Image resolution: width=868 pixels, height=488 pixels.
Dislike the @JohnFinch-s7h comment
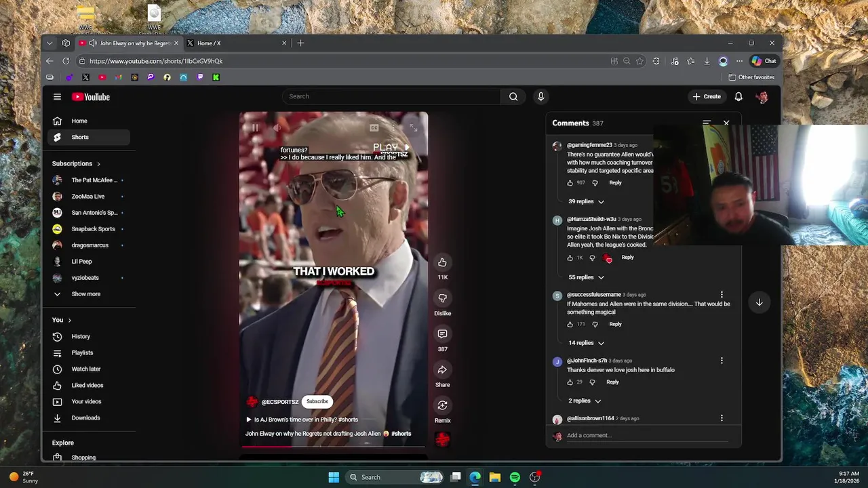[593, 382]
